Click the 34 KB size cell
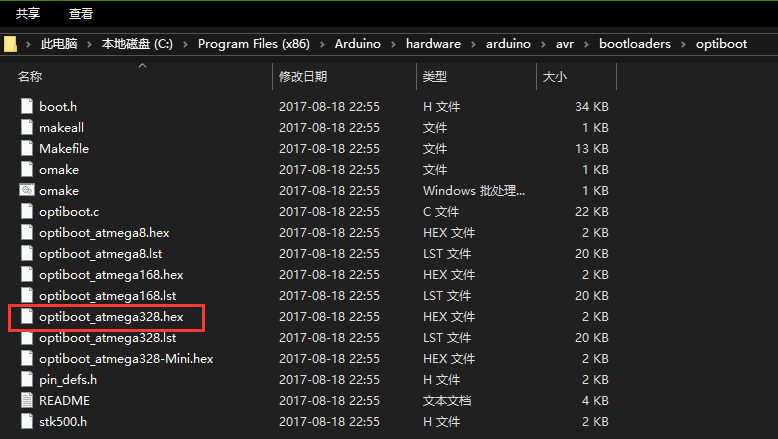Viewport: 778px width, 439px height. [x=591, y=107]
